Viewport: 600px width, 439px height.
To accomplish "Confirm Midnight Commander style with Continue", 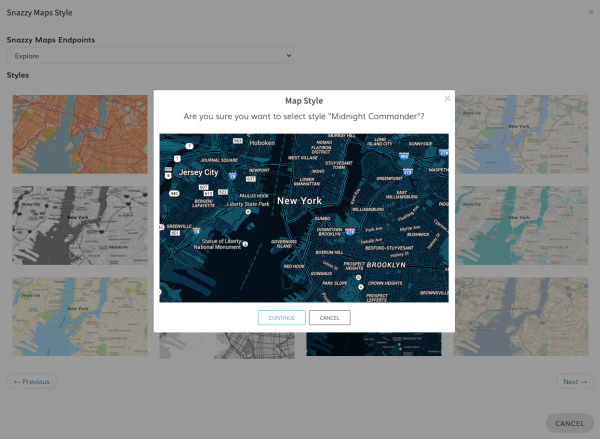I will 281,318.
